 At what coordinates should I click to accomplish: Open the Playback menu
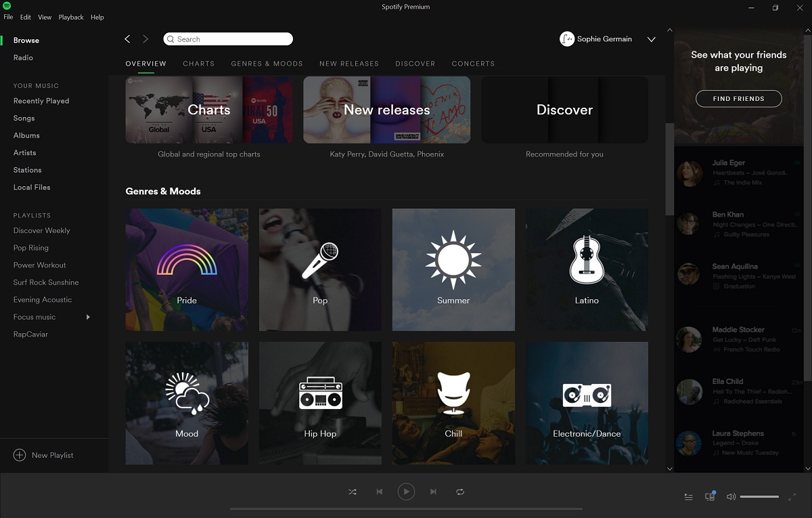[x=71, y=17]
